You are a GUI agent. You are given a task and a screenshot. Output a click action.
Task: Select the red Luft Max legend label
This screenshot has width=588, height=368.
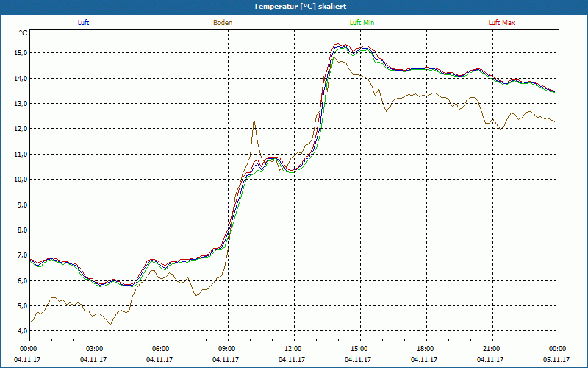coord(501,23)
